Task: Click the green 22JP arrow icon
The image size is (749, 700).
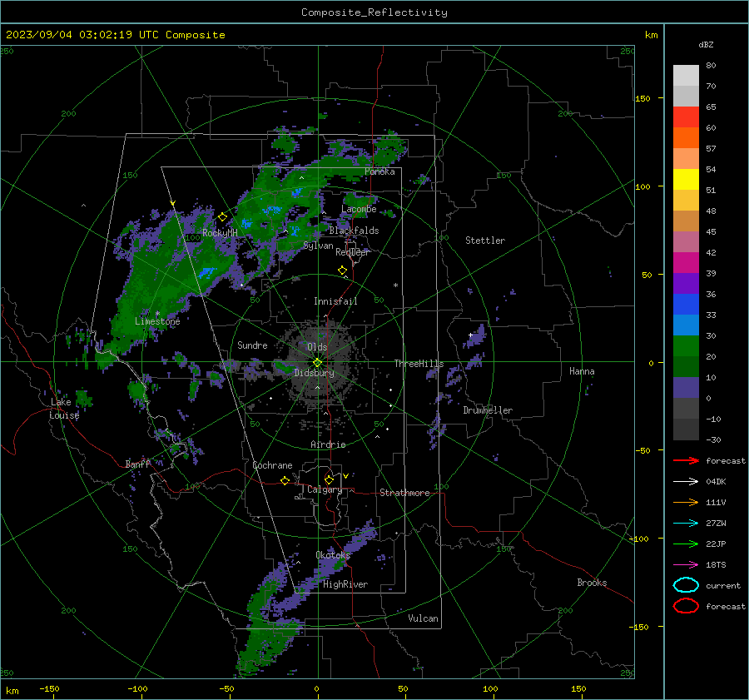Action: click(686, 544)
